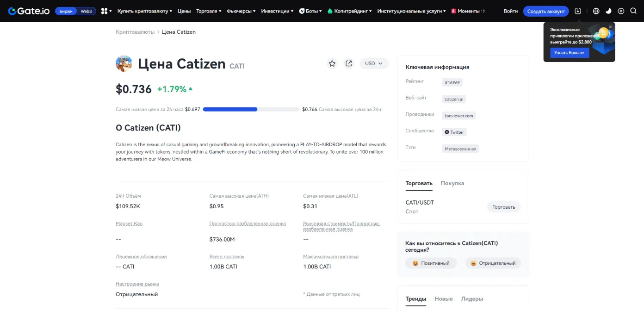Screen dimensions: 644x311
Task: Open language selection globe icon
Action: point(596,11)
